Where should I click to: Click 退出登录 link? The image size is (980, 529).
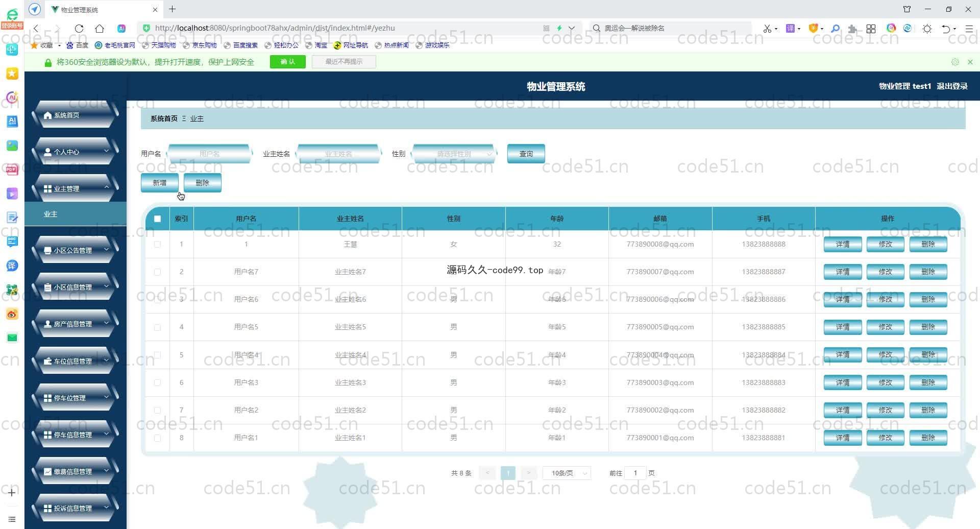[x=952, y=86]
